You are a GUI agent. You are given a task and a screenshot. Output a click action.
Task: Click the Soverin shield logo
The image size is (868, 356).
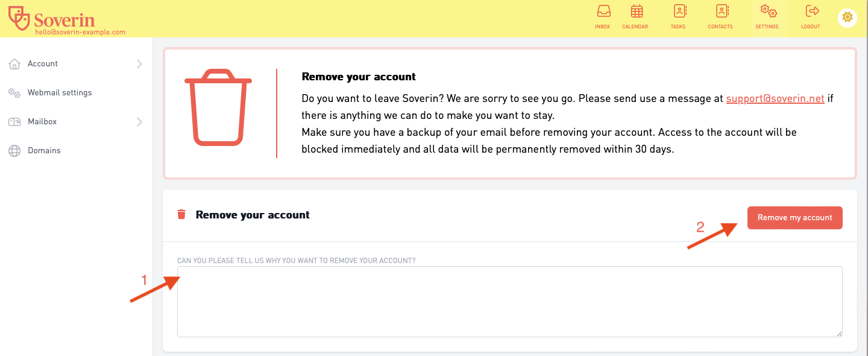pos(19,18)
